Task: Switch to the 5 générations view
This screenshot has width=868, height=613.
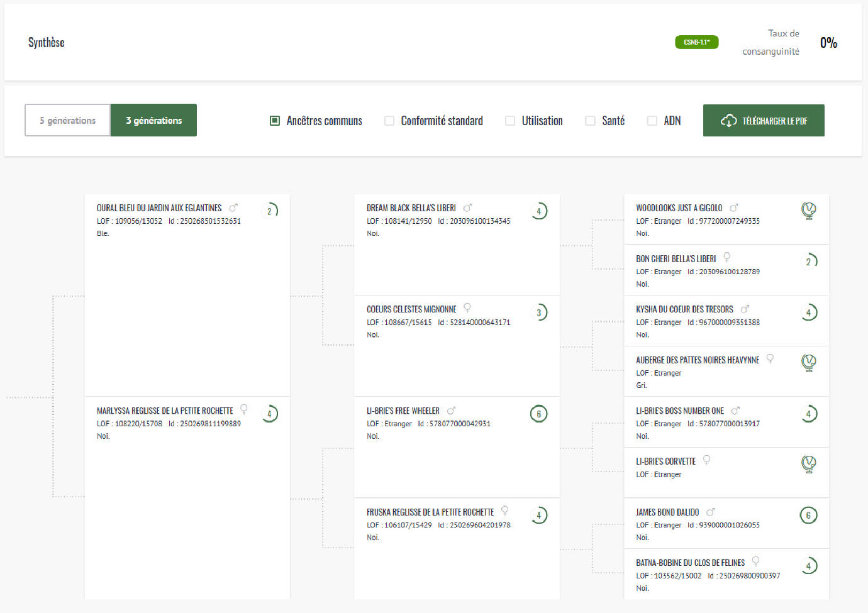Action: [x=68, y=120]
